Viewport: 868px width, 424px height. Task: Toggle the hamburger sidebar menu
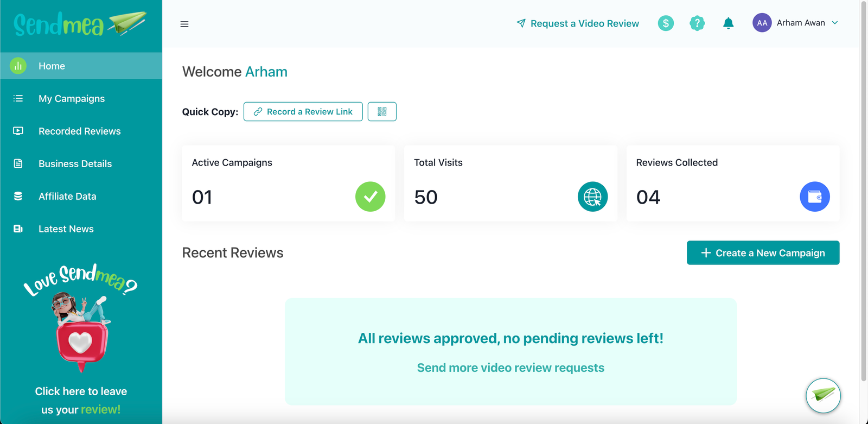(x=184, y=24)
